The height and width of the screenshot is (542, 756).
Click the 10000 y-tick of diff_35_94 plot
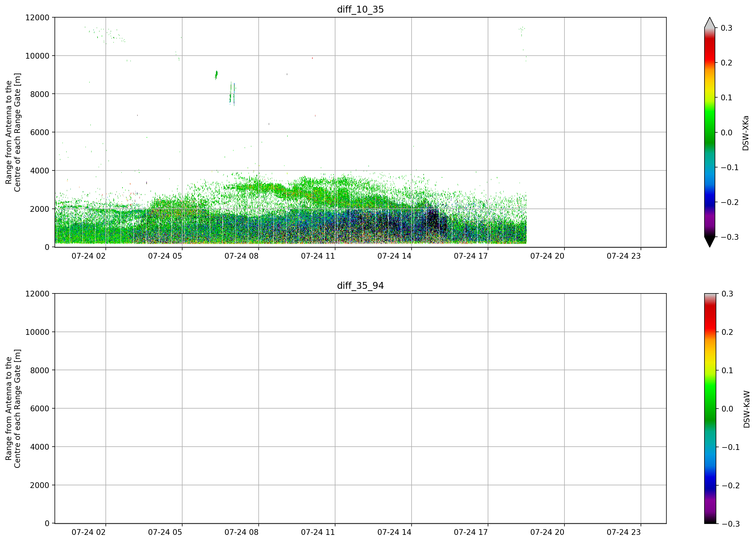click(x=37, y=332)
